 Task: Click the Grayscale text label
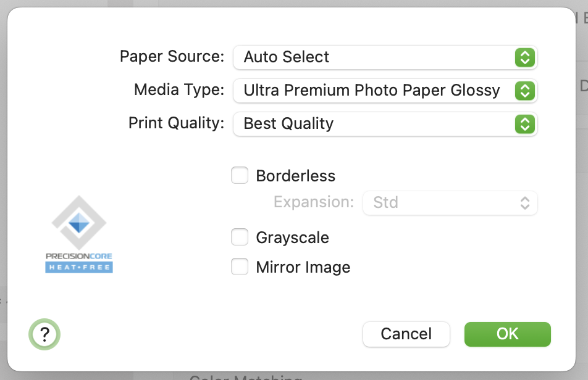point(293,238)
